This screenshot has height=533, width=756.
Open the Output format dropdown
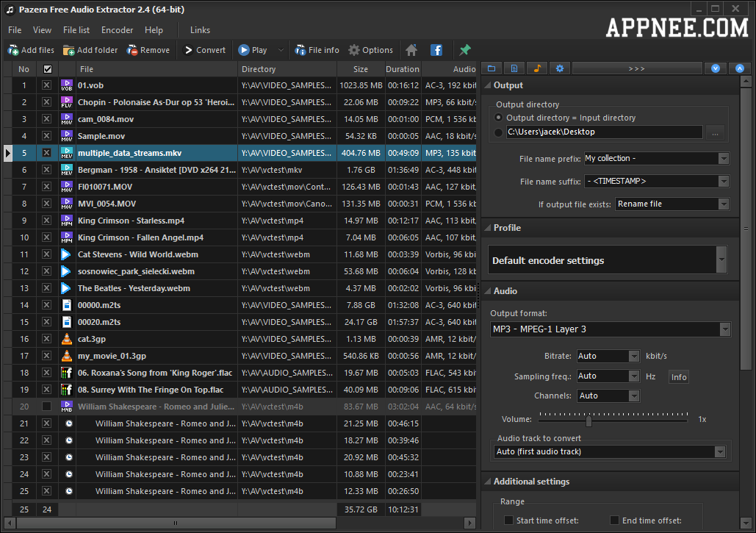tap(724, 329)
